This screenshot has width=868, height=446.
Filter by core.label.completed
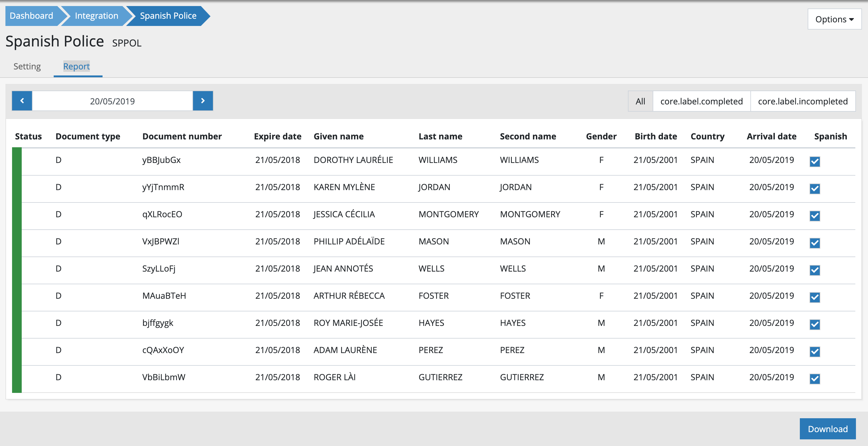coord(701,101)
